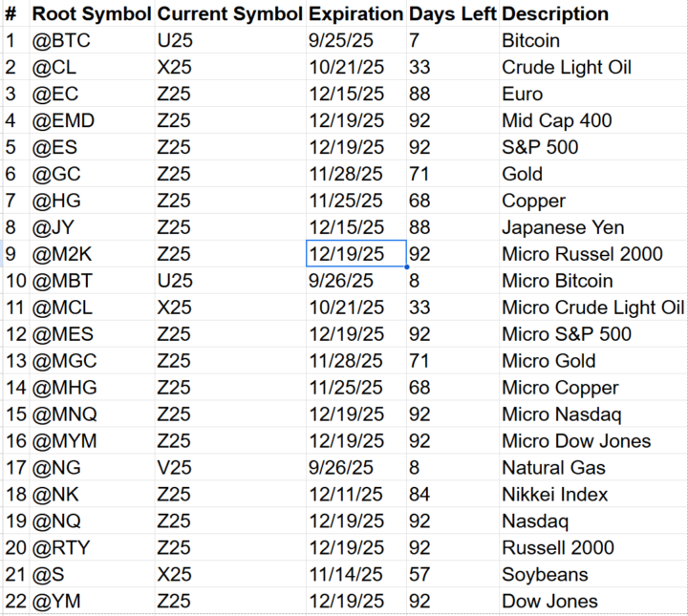Select the @EMD root symbol cell
This screenshot has height=616, width=688.
[92, 120]
